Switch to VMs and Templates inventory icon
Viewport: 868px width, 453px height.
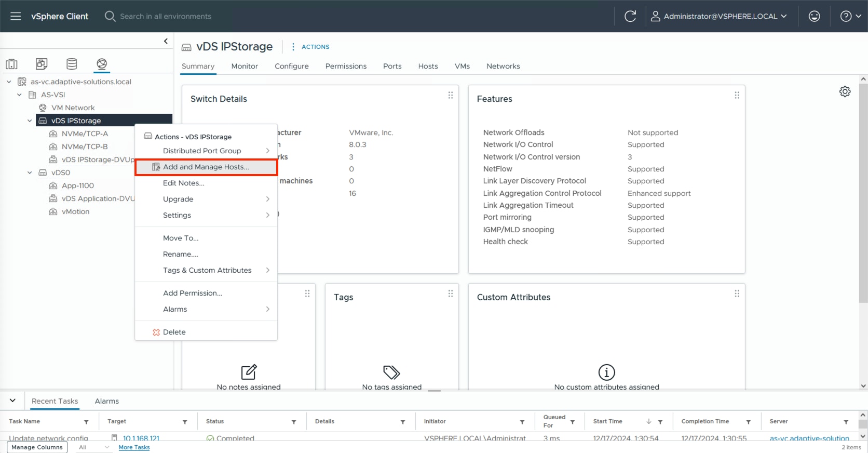pos(42,64)
